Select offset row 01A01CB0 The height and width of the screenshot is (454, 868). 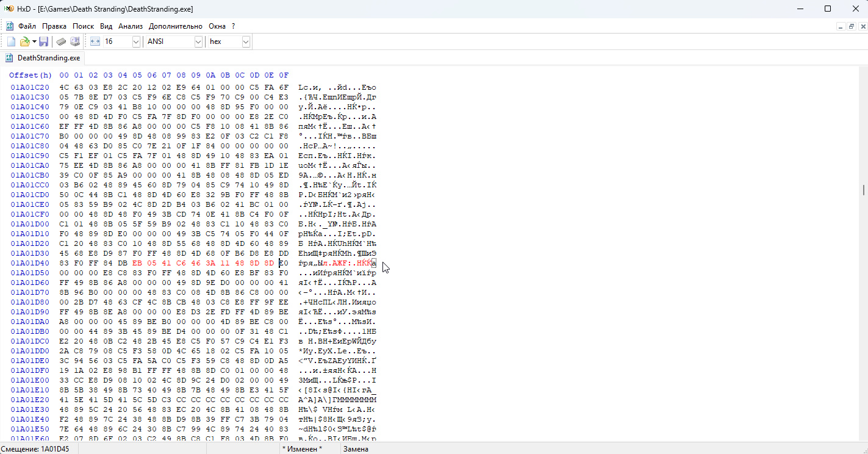pyautogui.click(x=30, y=175)
